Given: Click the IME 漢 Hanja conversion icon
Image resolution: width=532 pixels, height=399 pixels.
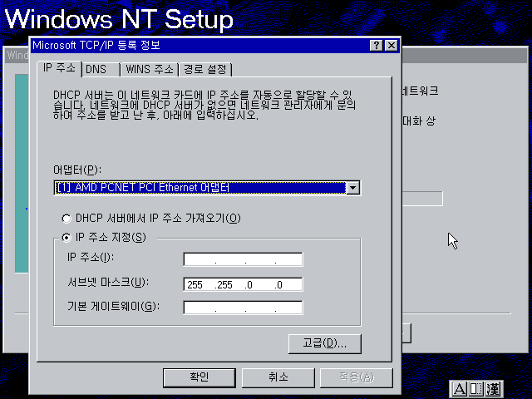Looking at the screenshot, I should 492,389.
